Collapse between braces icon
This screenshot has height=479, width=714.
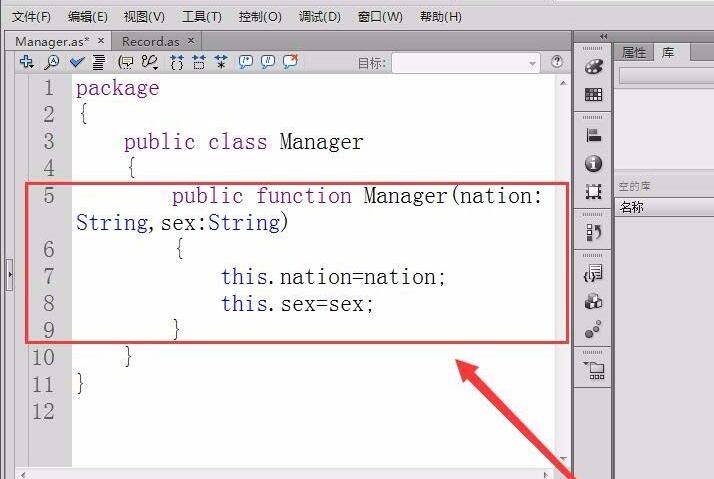tap(177, 62)
